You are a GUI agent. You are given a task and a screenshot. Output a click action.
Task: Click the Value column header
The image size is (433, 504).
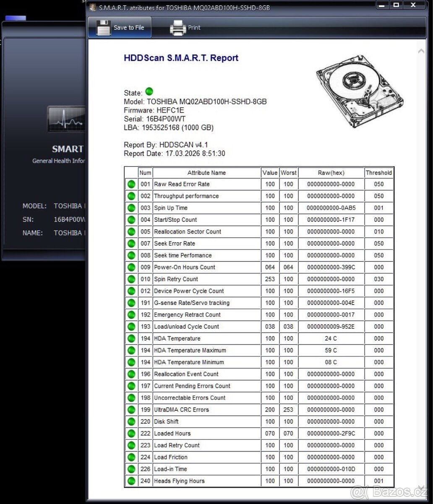(270, 173)
